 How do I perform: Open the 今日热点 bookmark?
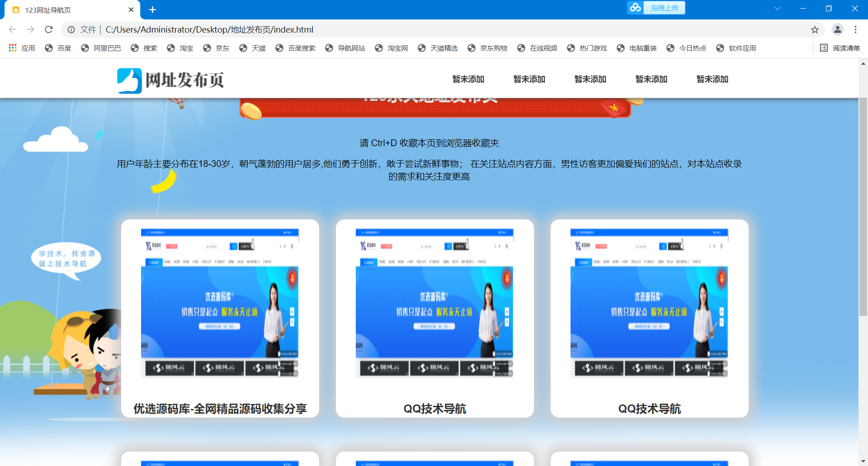click(686, 48)
